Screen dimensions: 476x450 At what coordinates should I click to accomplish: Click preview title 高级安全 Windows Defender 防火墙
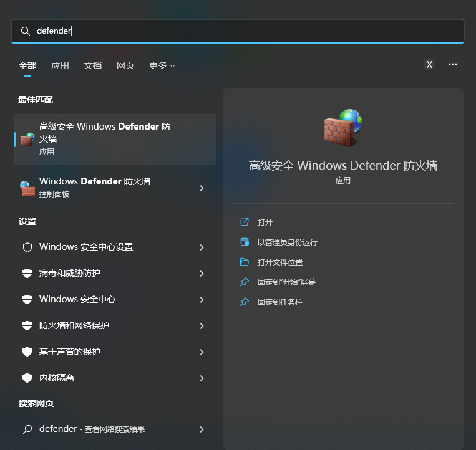click(x=343, y=166)
